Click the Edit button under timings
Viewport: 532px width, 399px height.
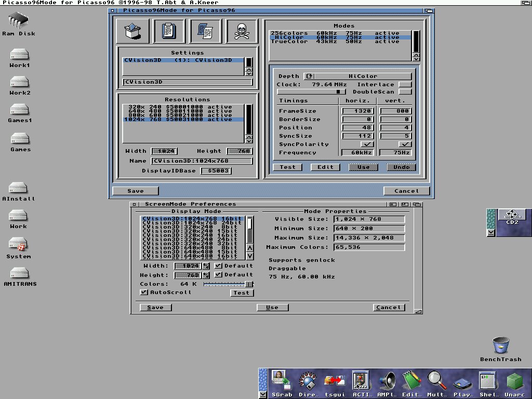(325, 167)
